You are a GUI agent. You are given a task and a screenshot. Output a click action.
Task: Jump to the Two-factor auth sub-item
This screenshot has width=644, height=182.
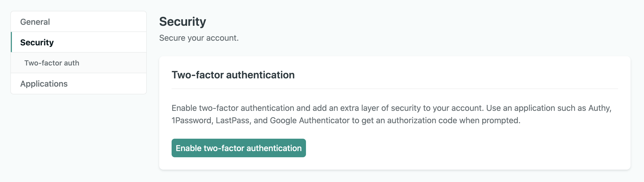coord(52,63)
